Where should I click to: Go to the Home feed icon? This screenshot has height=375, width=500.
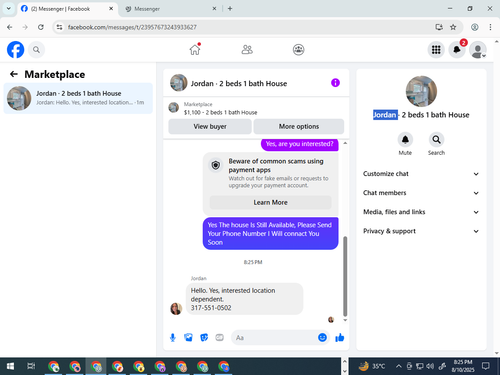[195, 50]
